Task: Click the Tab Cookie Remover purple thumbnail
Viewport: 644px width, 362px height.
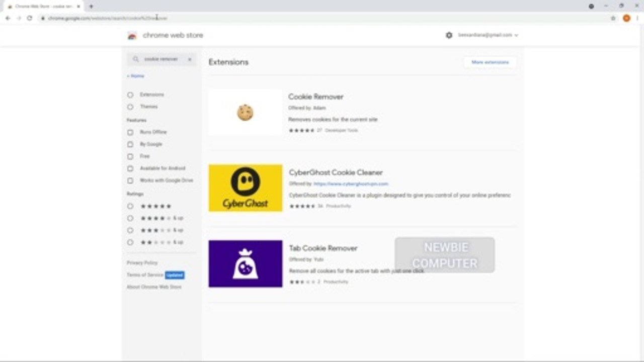Action: pos(246,264)
